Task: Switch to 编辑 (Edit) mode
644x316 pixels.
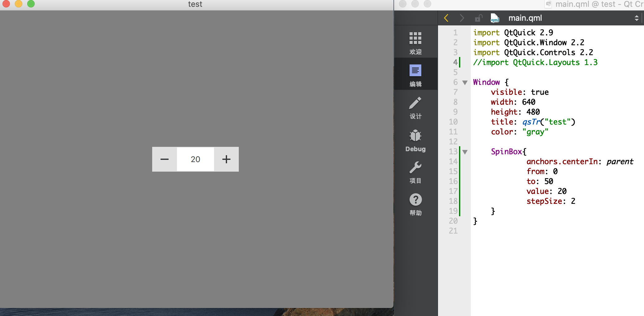Action: (415, 74)
